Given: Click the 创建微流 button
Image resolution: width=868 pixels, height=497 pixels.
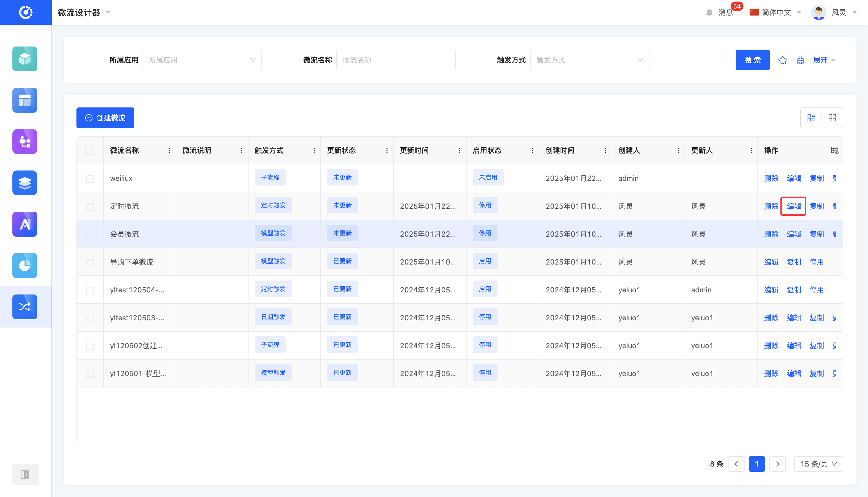Looking at the screenshot, I should point(105,118).
